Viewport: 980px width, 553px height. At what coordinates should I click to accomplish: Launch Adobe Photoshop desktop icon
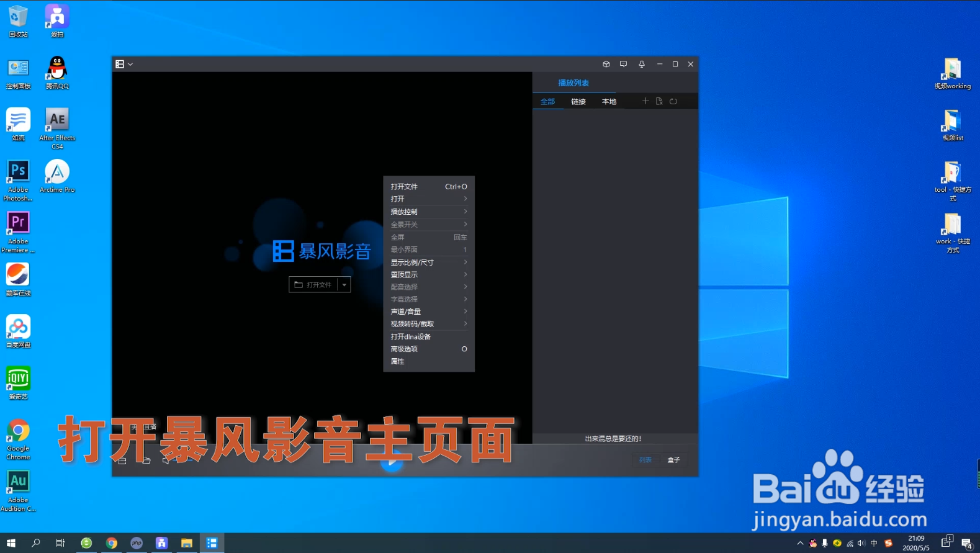pyautogui.click(x=18, y=180)
